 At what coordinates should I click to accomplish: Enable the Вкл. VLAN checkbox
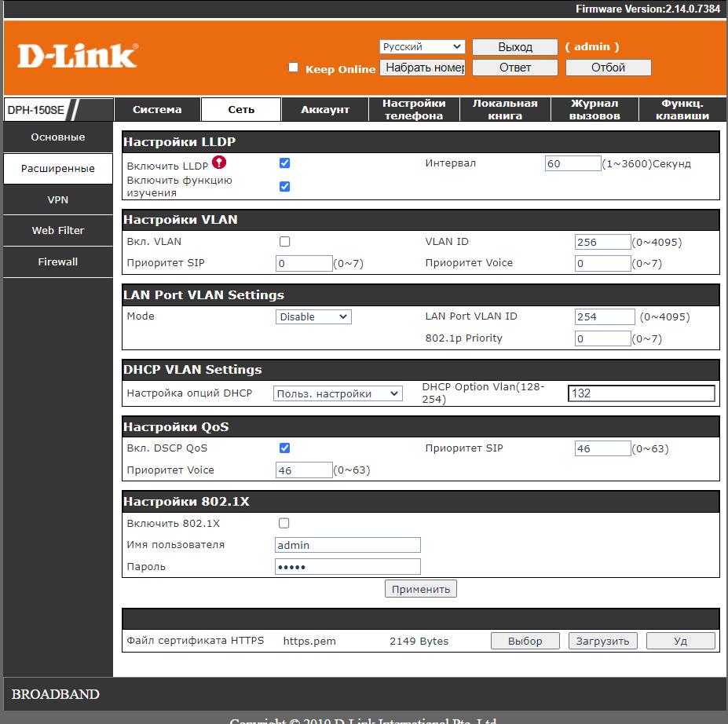point(284,241)
